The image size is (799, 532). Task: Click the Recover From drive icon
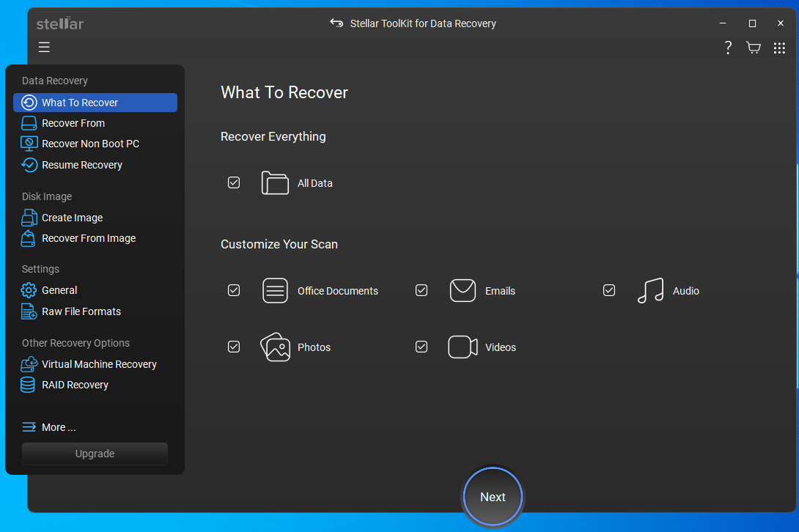(29, 123)
